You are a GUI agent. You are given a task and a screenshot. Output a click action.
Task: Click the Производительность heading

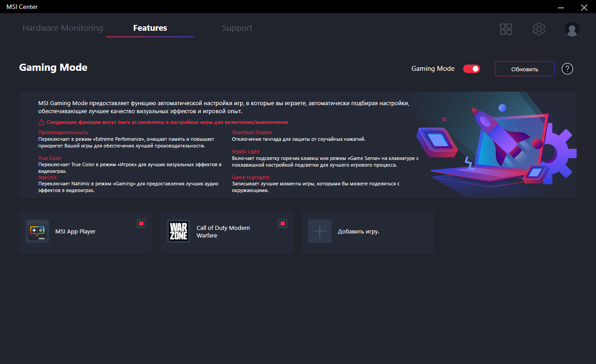point(63,133)
